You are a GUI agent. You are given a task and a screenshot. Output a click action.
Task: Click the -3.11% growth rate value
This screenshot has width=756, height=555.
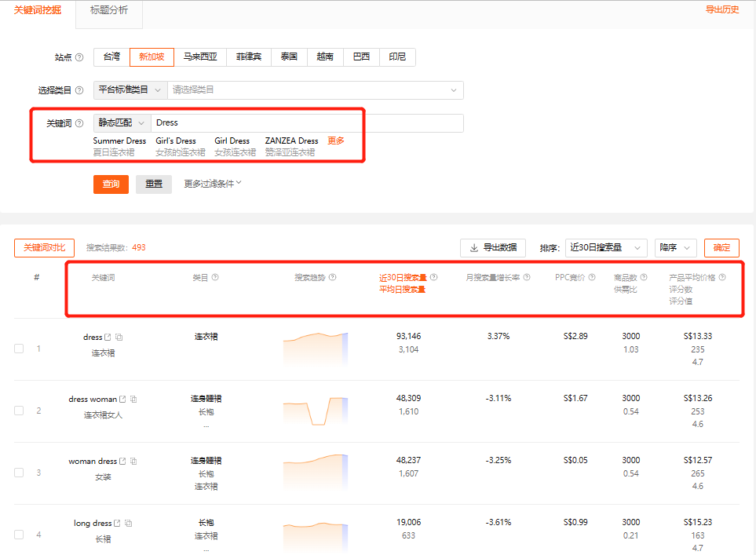pos(499,398)
